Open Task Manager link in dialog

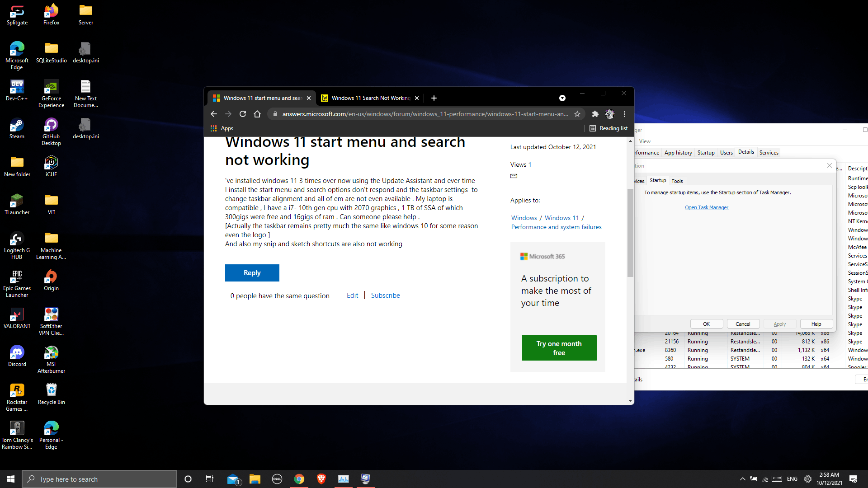(707, 207)
